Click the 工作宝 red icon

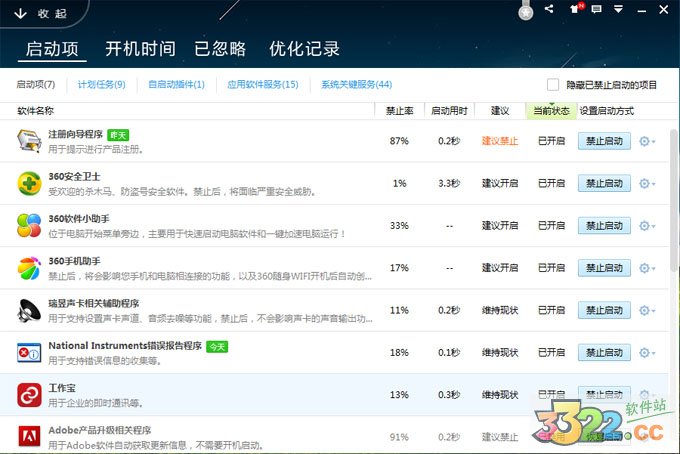click(29, 395)
